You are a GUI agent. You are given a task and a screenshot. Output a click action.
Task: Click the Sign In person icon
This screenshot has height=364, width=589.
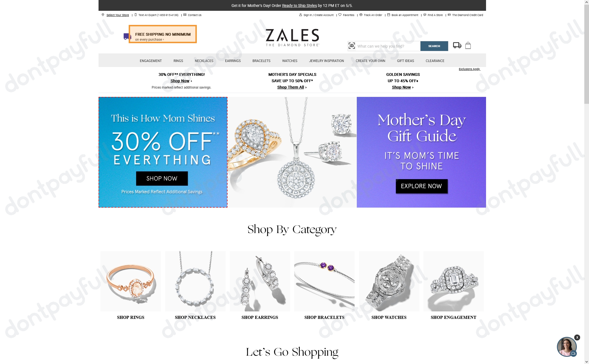point(301,15)
